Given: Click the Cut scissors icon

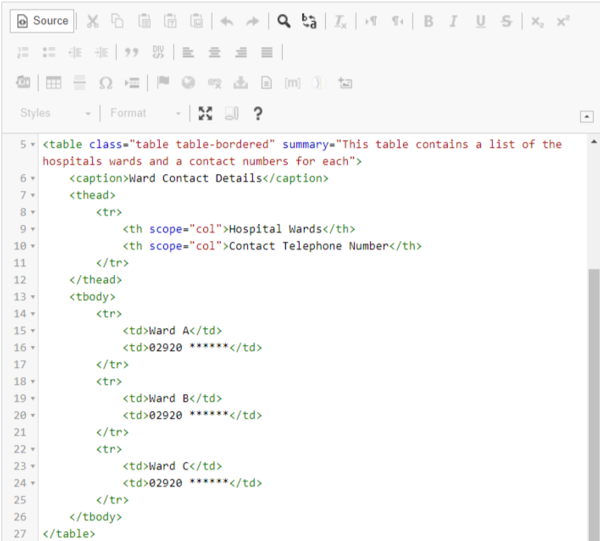Looking at the screenshot, I should (92, 21).
